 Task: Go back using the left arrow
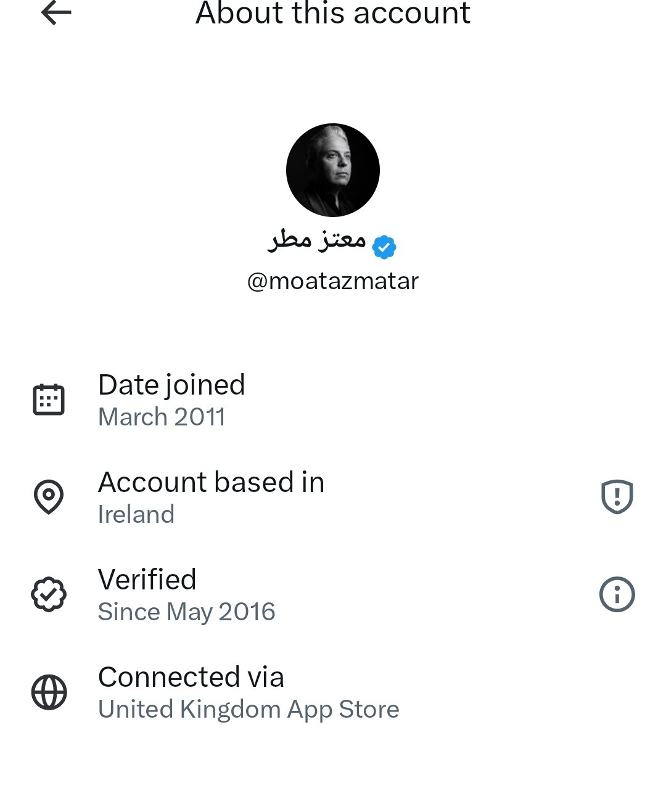(56, 13)
